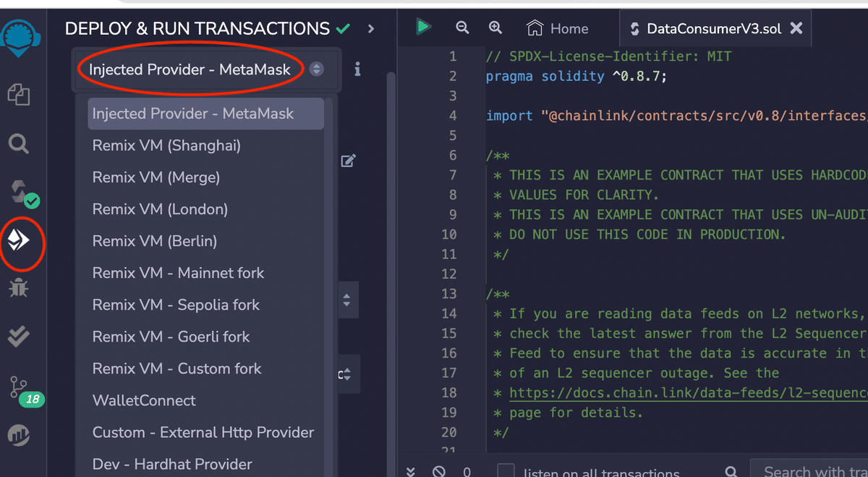Select WalletConnect option

(x=205, y=400)
